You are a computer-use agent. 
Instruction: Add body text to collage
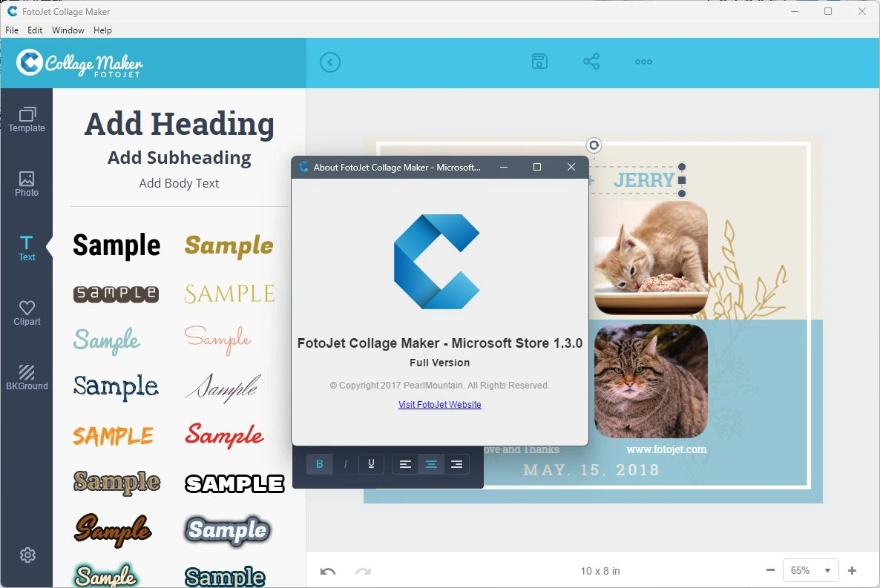click(179, 183)
